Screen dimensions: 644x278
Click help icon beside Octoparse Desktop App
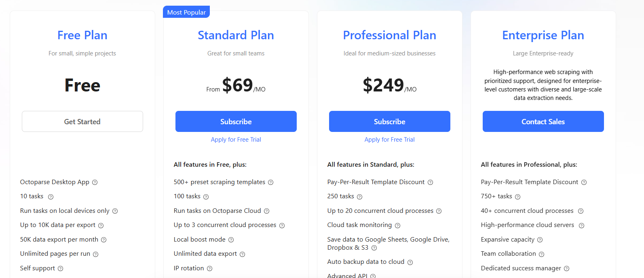coord(95,183)
